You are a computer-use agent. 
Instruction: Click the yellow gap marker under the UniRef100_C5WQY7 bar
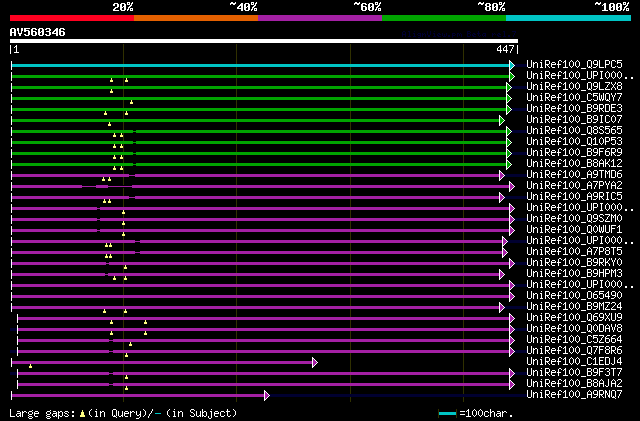(131, 102)
